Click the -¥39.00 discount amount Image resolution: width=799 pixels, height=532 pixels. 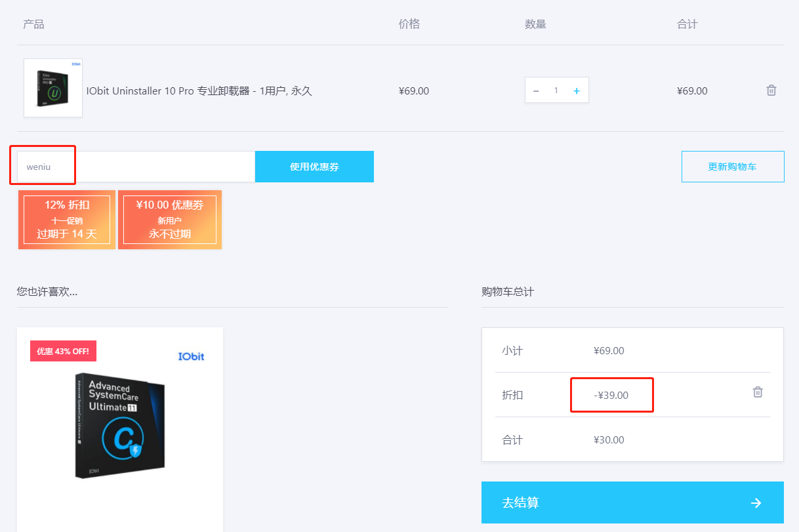(x=611, y=395)
